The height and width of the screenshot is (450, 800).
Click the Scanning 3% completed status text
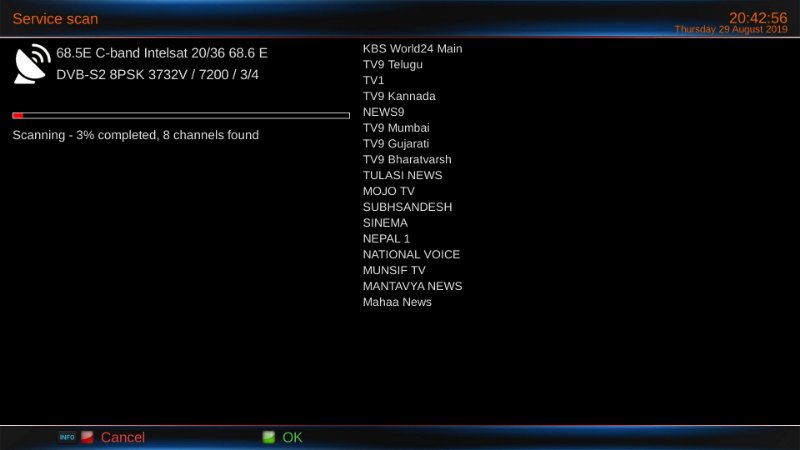136,135
